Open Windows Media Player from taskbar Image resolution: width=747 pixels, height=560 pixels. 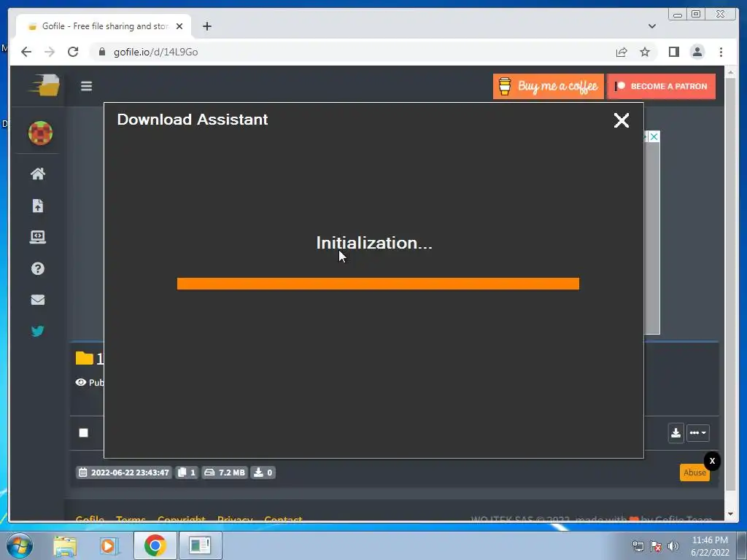point(109,545)
